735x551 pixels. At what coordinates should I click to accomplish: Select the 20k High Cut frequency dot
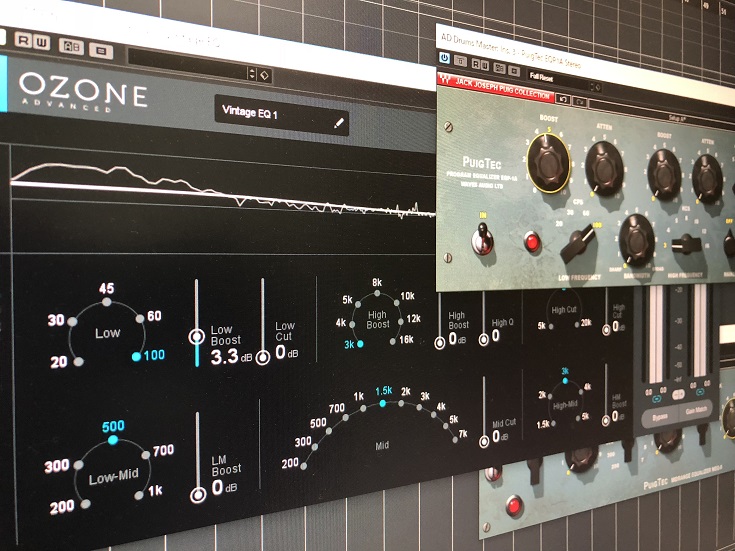click(x=578, y=324)
